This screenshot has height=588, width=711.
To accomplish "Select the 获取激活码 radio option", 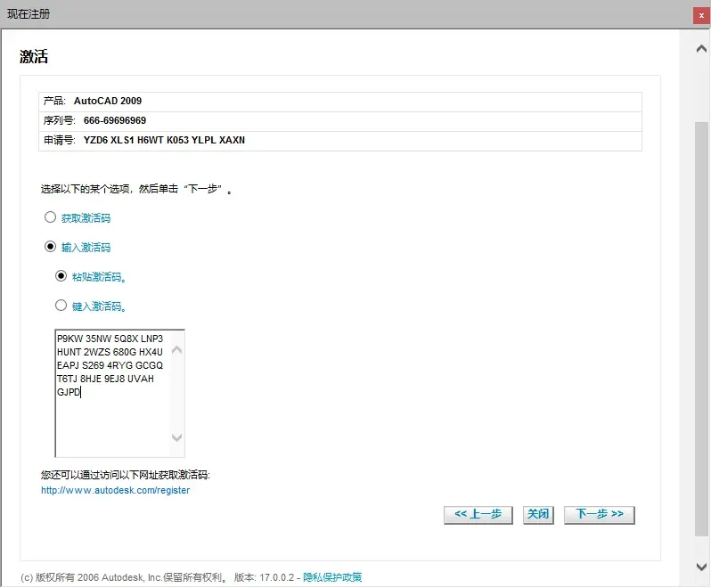I will pos(50,217).
